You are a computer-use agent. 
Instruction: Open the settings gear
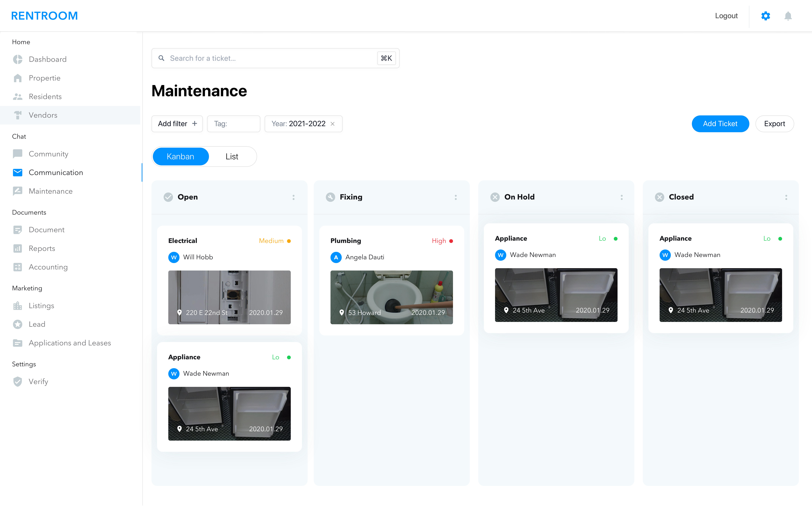[x=765, y=16]
